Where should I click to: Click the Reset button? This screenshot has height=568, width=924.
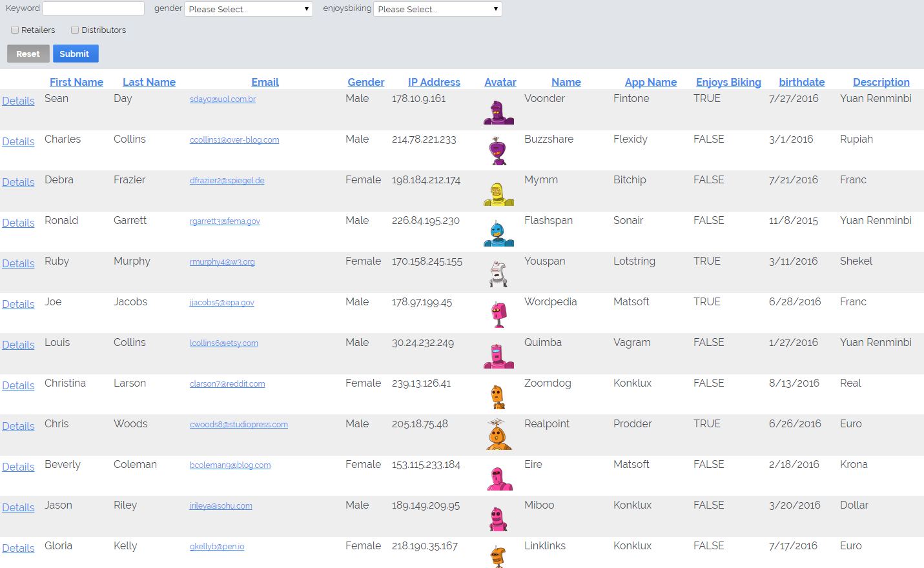28,54
